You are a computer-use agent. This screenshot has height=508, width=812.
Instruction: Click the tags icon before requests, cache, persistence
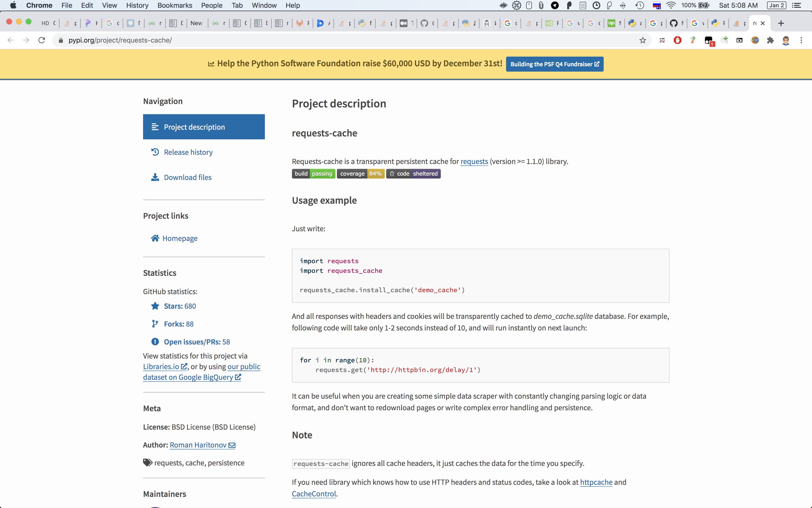[x=148, y=463]
